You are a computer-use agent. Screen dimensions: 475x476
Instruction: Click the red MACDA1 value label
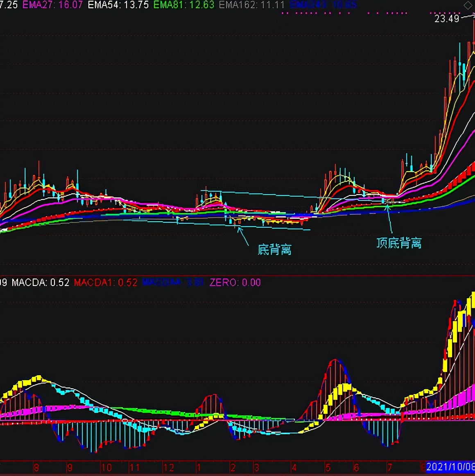point(106,282)
